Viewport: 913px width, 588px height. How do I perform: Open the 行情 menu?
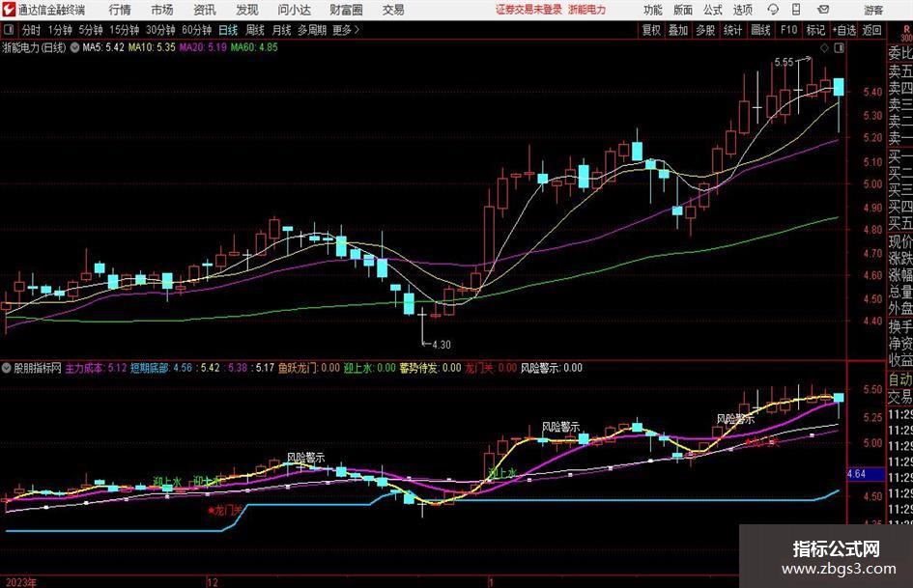pos(120,10)
